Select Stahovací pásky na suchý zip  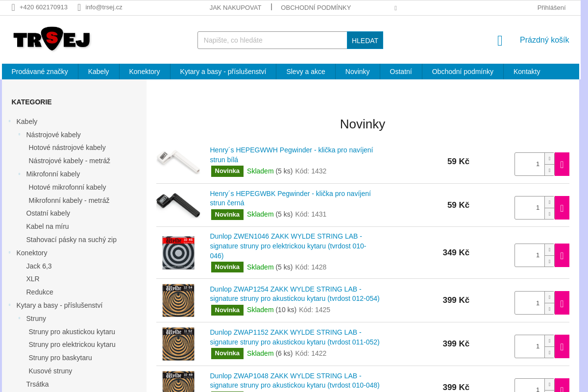click(x=72, y=240)
